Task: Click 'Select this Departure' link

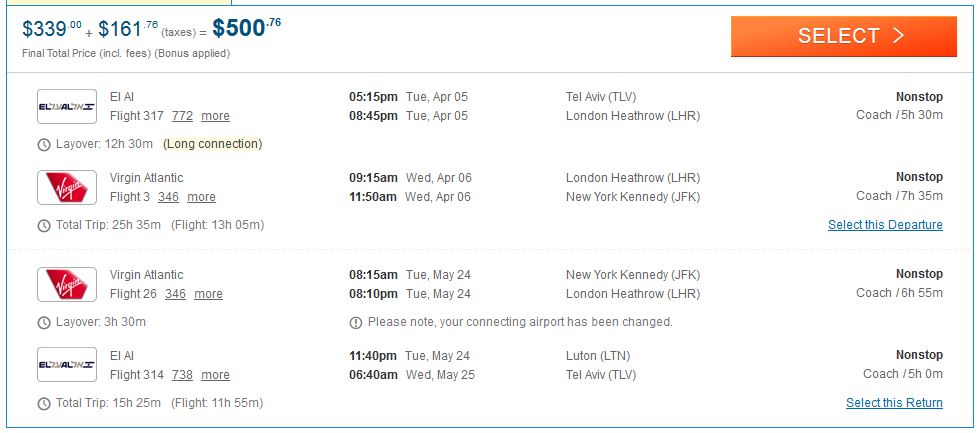Action: tap(885, 225)
